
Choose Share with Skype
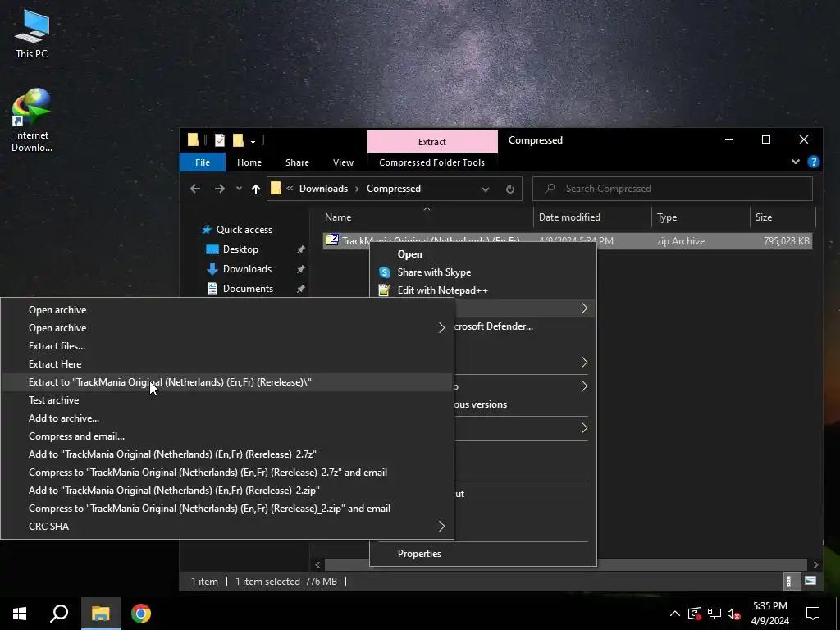(434, 272)
